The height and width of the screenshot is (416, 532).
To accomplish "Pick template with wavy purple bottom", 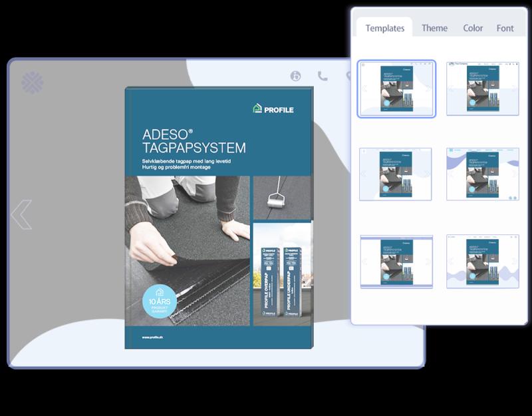I will [483, 262].
